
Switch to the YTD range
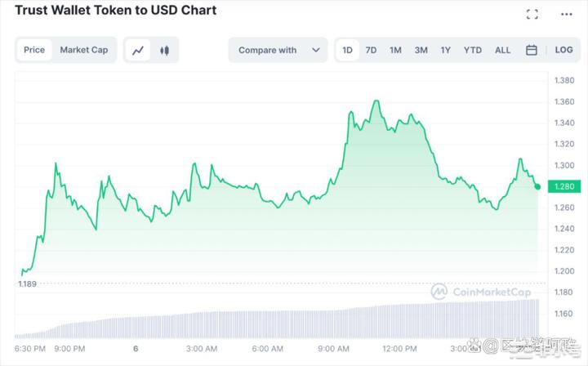pyautogui.click(x=473, y=50)
